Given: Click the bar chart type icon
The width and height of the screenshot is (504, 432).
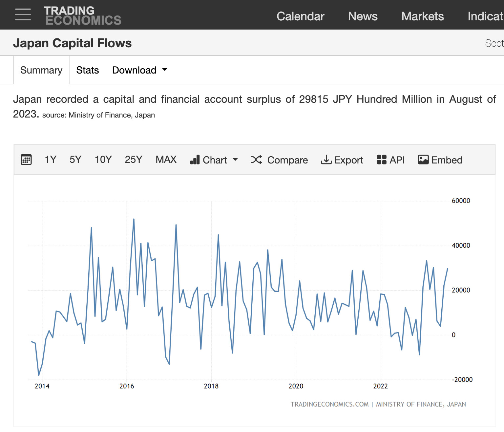Looking at the screenshot, I should click(x=195, y=160).
